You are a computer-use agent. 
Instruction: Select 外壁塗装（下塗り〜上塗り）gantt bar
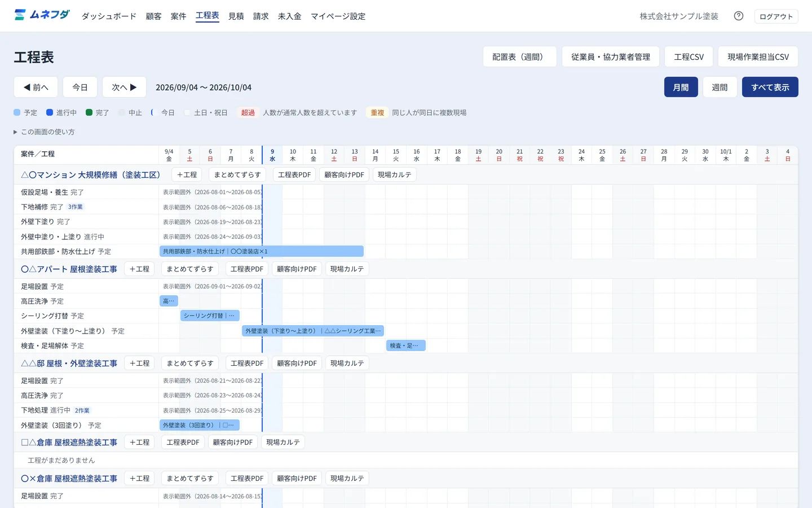[313, 331]
